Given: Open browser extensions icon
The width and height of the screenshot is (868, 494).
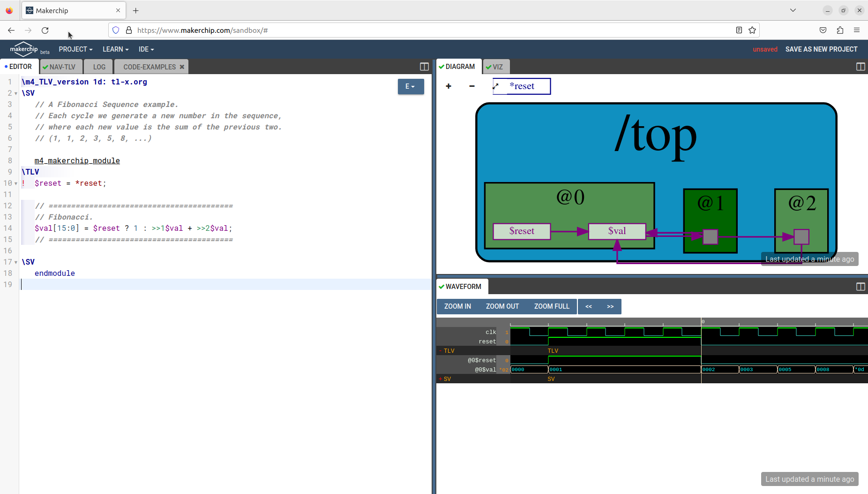Looking at the screenshot, I should point(840,30).
